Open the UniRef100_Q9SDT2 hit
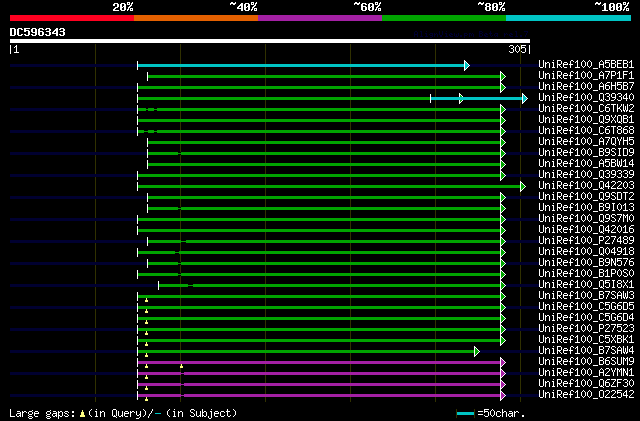Viewport: 640px width, 421px height. [586, 197]
